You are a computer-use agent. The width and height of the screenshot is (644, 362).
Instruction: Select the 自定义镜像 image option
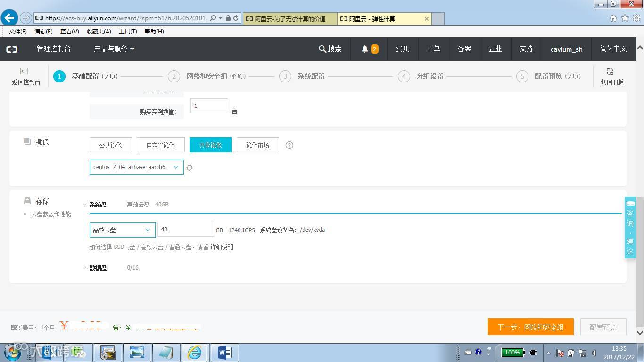[161, 145]
